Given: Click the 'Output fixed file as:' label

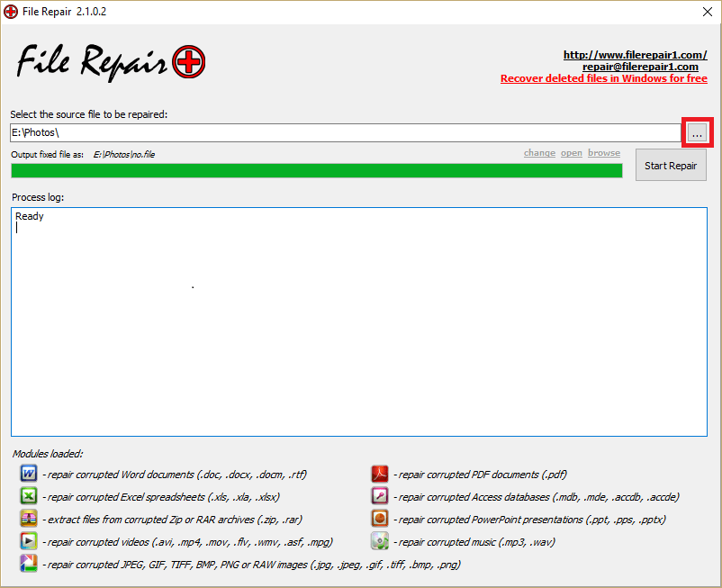Looking at the screenshot, I should [48, 155].
